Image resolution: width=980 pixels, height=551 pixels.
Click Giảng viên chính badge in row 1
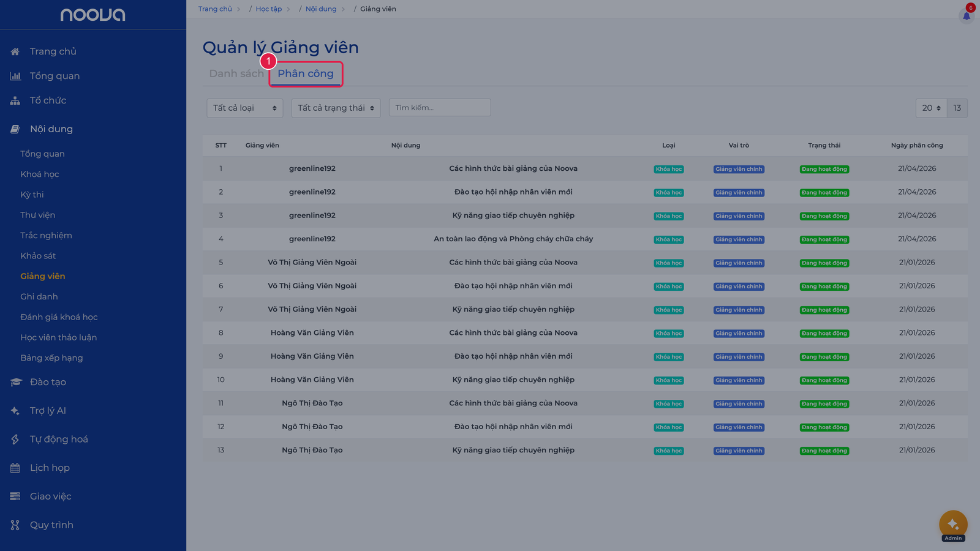[739, 169]
